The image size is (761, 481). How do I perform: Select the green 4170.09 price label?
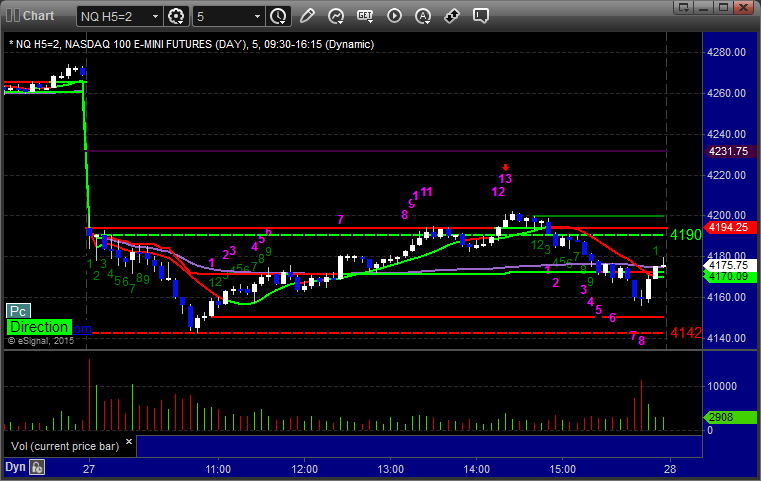tap(728, 277)
